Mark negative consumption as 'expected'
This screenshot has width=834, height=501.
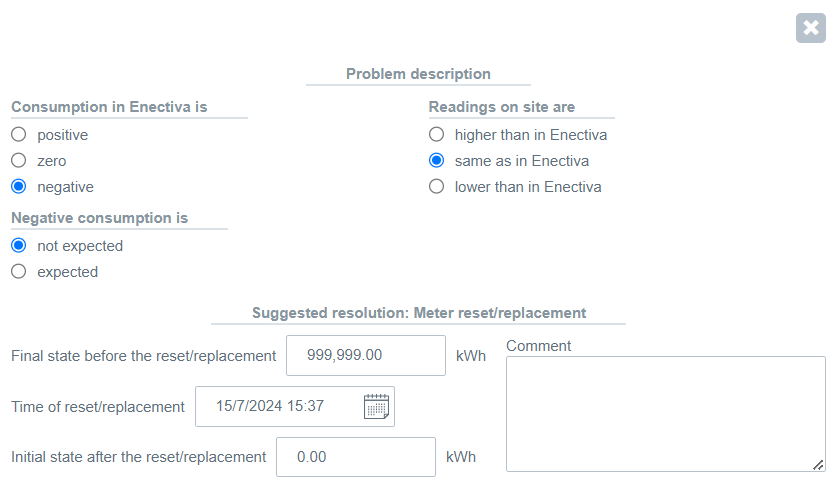18,271
